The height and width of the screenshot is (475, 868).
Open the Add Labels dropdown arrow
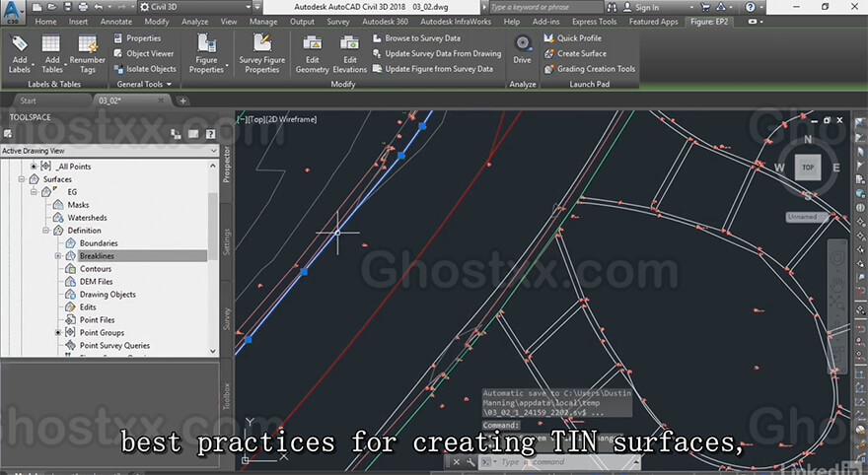(33, 67)
